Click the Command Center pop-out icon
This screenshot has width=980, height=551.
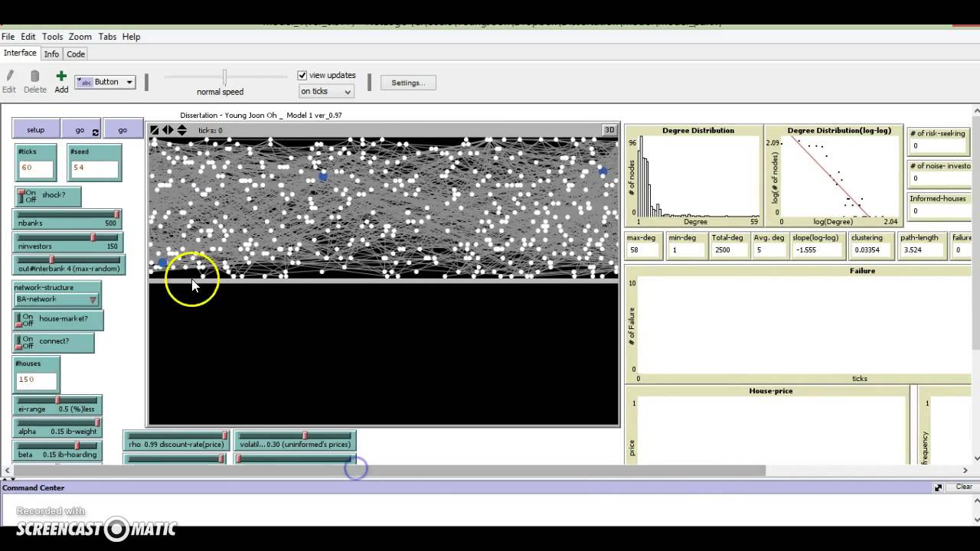point(938,487)
